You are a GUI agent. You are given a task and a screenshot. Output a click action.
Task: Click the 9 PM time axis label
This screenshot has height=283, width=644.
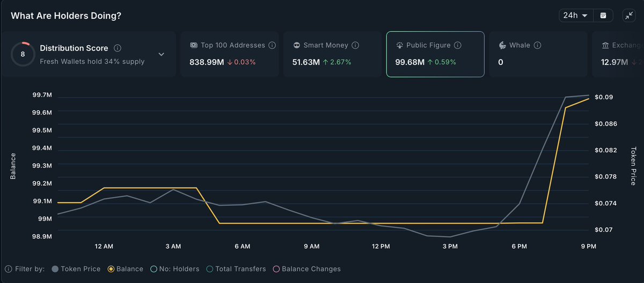[x=589, y=246]
